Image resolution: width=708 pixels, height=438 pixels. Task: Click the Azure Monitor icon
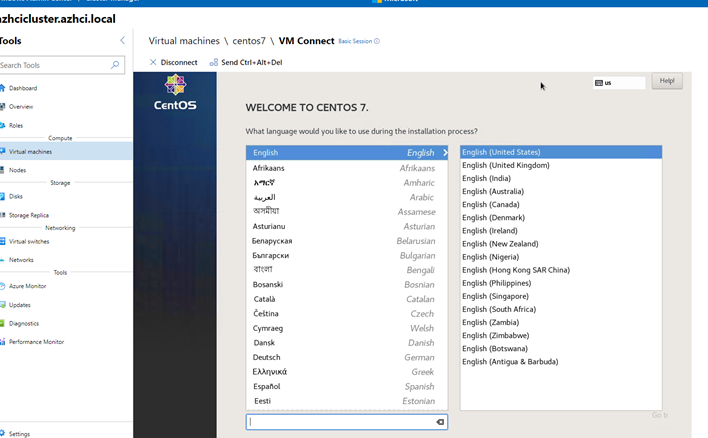click(2, 286)
